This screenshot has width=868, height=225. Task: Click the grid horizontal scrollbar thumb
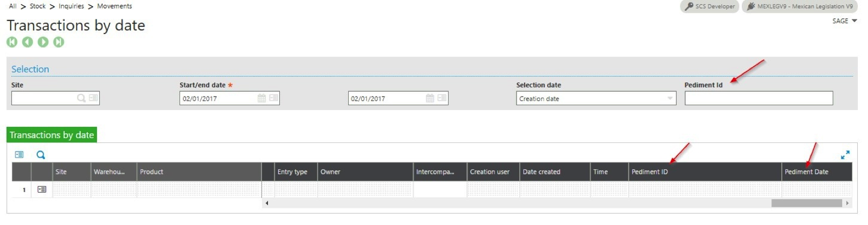807,203
